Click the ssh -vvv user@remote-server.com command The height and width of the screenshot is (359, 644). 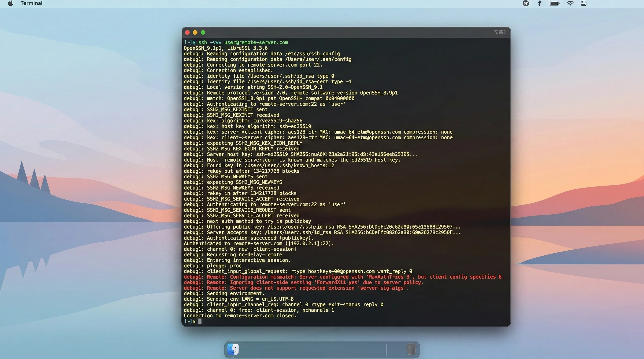pyautogui.click(x=243, y=43)
